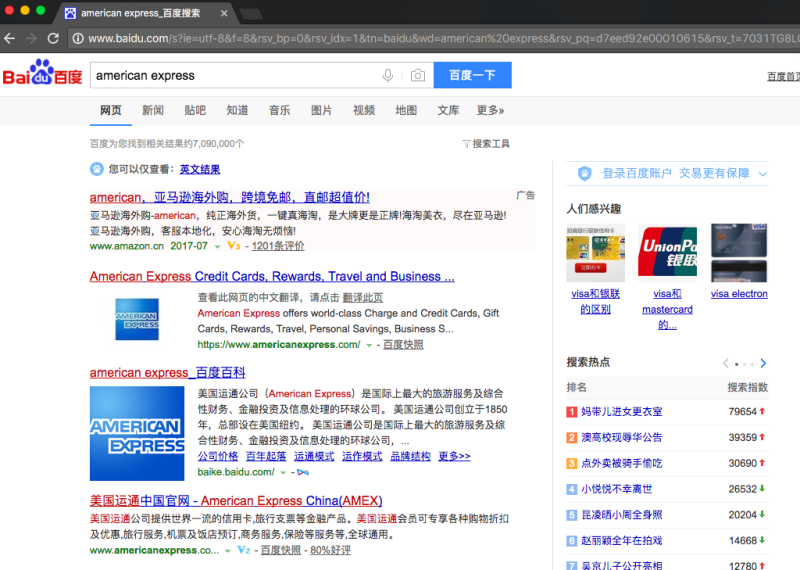This screenshot has height=570, width=800.
Task: Click the browser forward arrow
Action: [x=31, y=38]
